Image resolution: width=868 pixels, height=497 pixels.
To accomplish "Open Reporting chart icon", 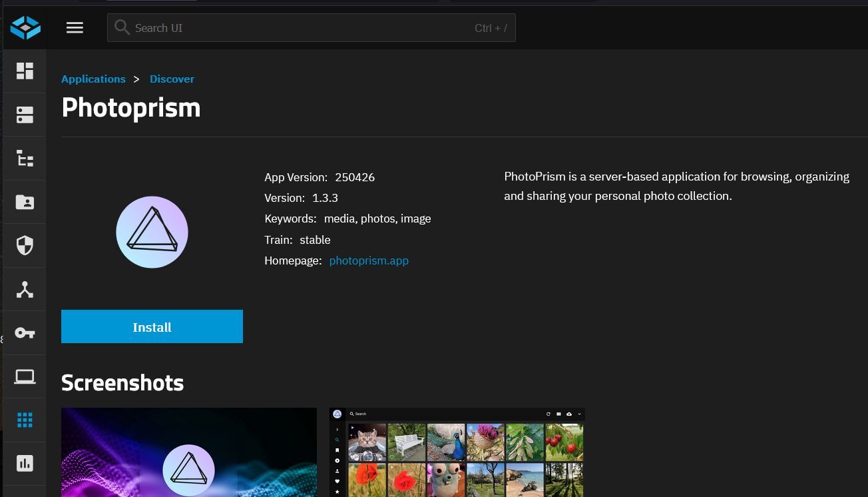I will pyautogui.click(x=25, y=463).
